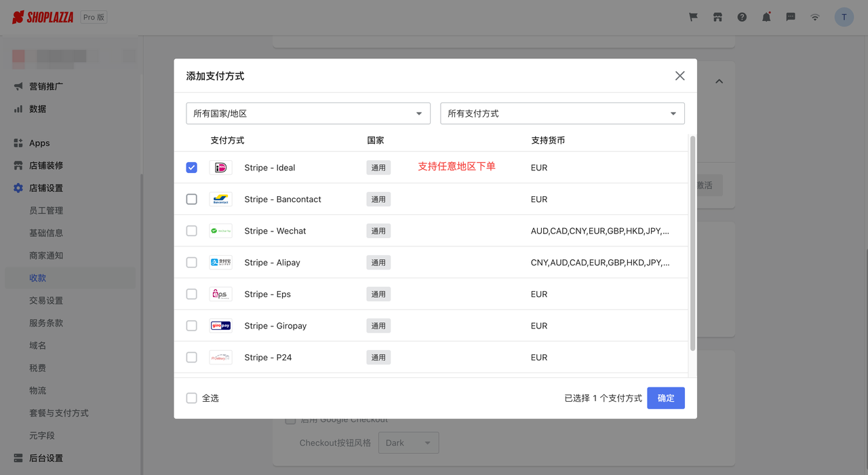Open 员工管理 in sidebar
Viewport: 868px width, 475px height.
pos(46,210)
